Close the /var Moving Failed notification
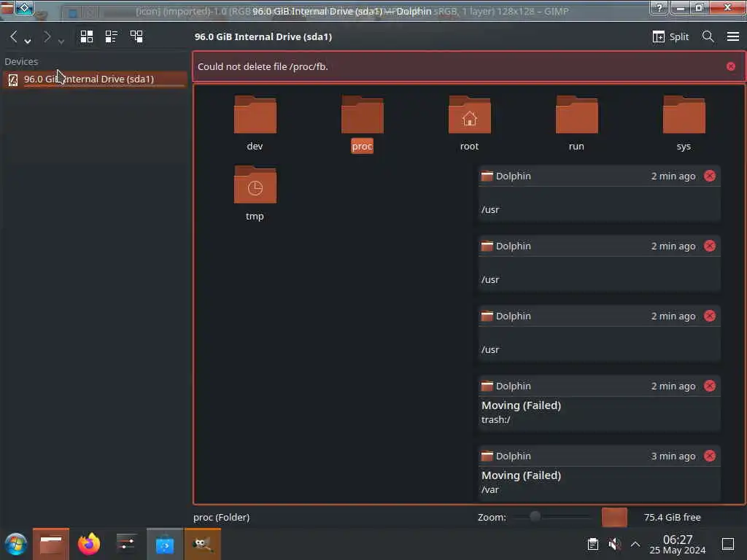Viewport: 747px width, 560px height. (x=709, y=456)
